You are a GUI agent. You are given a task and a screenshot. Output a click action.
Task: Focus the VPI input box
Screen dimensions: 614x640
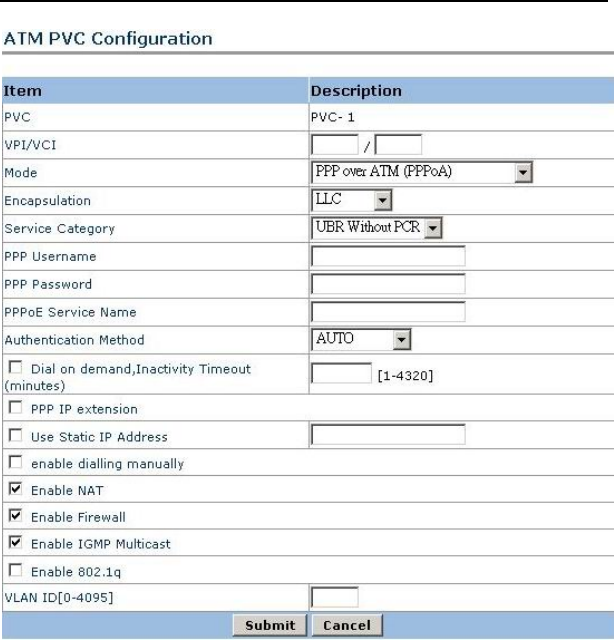(x=331, y=147)
